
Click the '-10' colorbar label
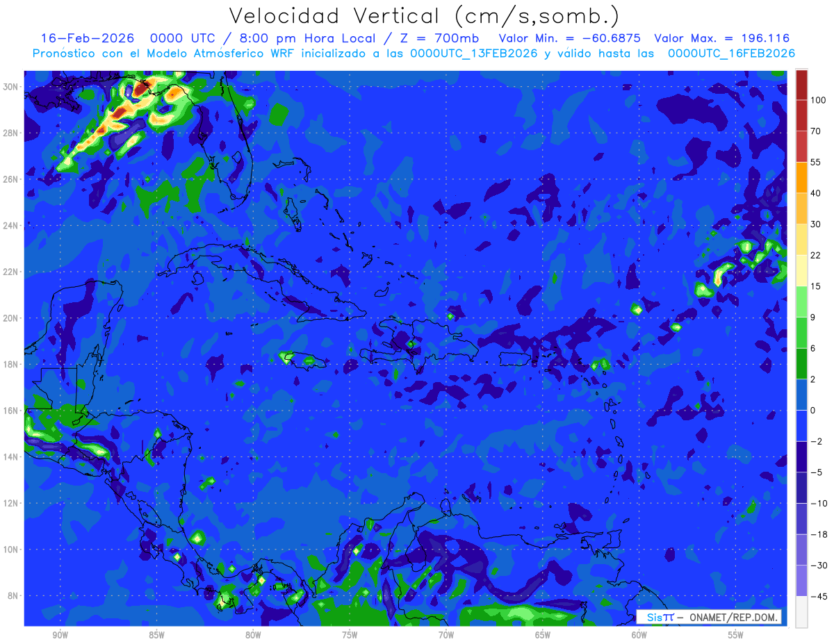[819, 504]
